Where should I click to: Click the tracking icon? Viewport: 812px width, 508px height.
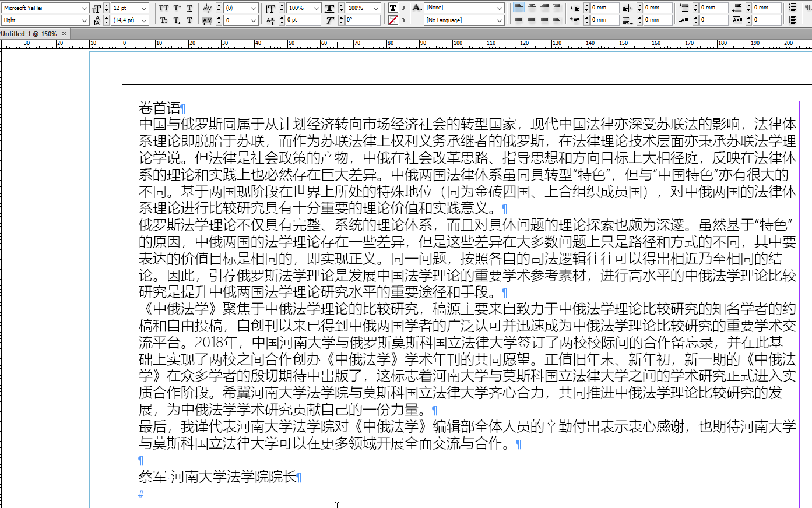208,20
